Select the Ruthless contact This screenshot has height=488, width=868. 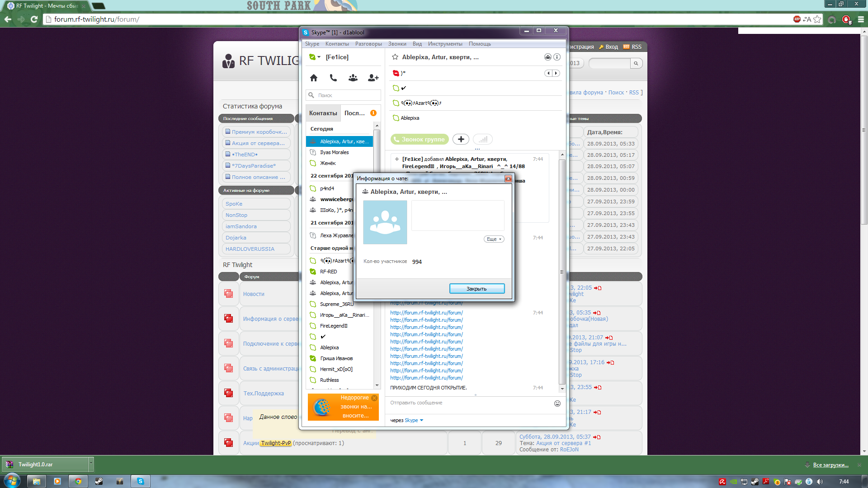pos(340,380)
